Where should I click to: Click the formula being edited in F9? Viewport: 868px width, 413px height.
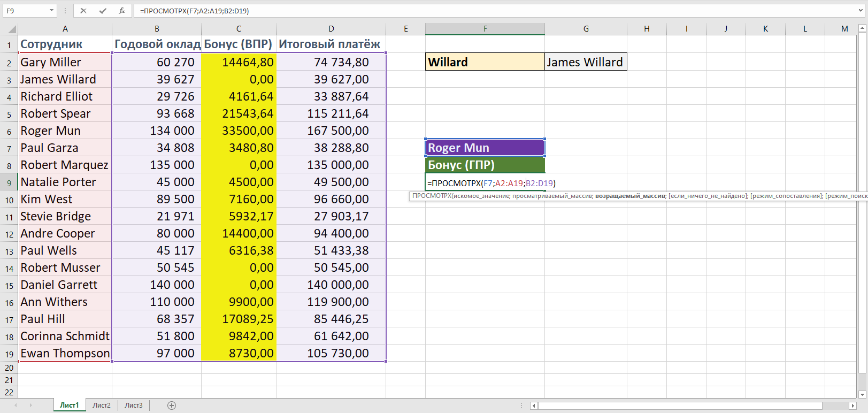491,183
